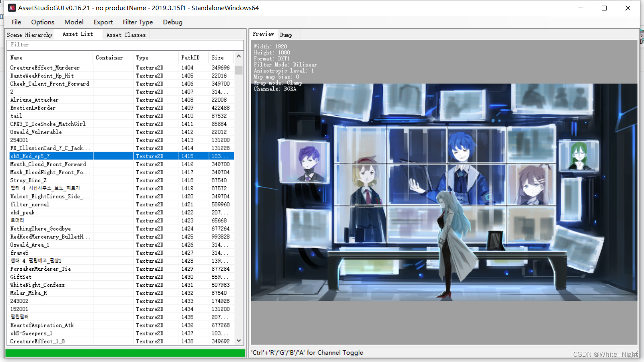Select the Helmet_EightCircus_Side asset
The width and height of the screenshot is (644, 362).
click(122, 196)
